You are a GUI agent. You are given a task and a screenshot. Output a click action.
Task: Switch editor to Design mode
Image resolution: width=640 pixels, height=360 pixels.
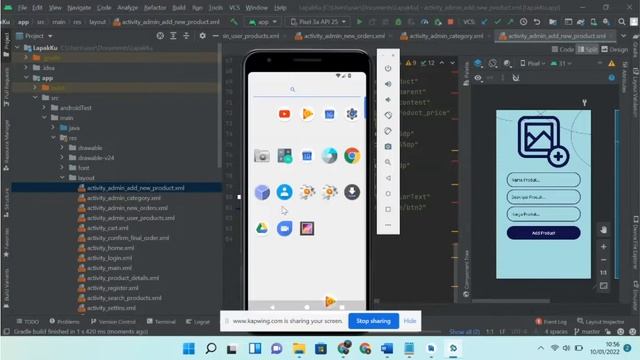coord(615,49)
